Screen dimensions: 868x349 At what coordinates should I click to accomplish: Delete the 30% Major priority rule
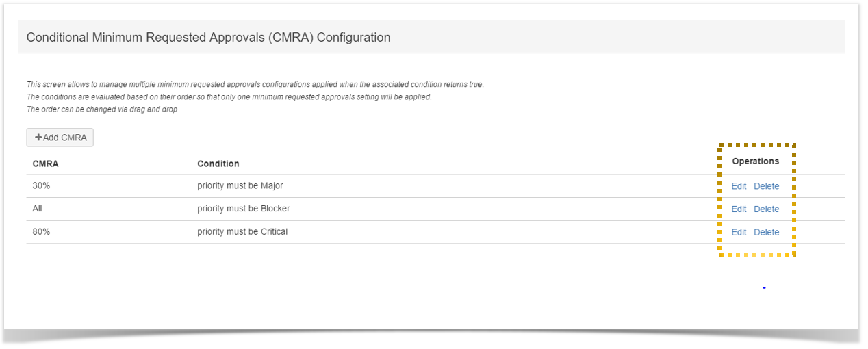coord(766,186)
